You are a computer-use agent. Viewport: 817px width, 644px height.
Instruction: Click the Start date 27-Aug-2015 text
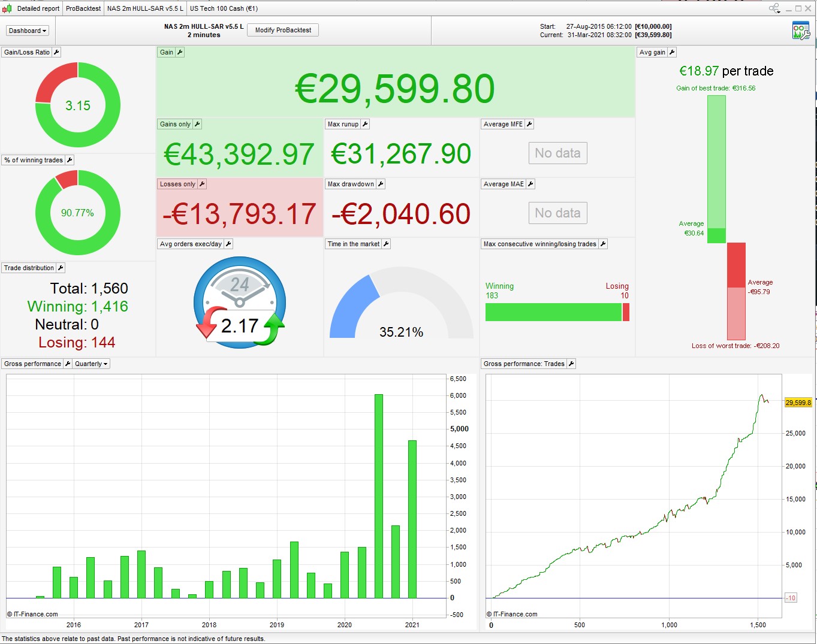click(x=599, y=26)
